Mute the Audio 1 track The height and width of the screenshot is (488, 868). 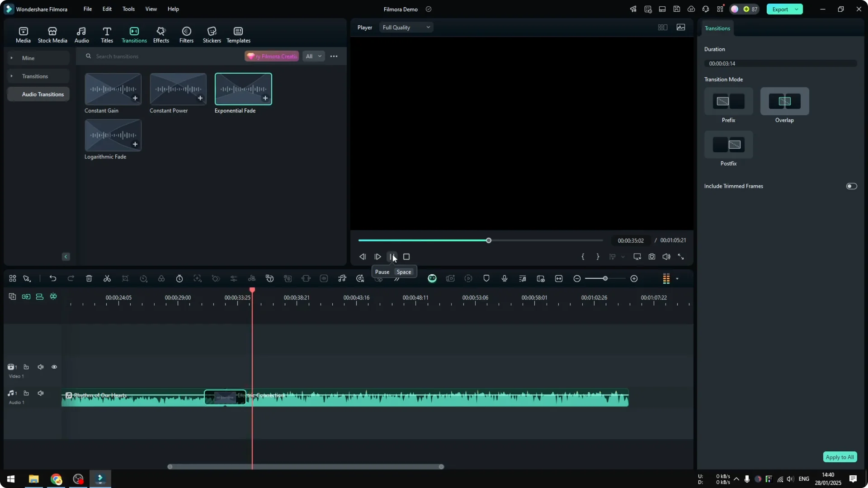point(41,393)
